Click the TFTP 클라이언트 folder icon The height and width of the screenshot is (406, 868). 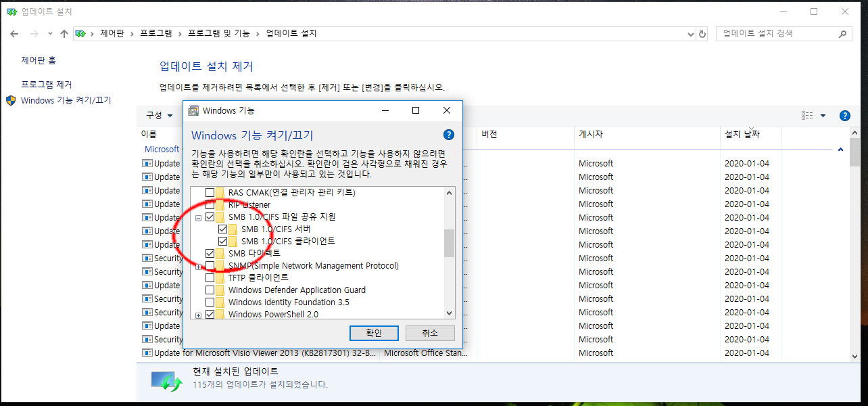pyautogui.click(x=220, y=278)
